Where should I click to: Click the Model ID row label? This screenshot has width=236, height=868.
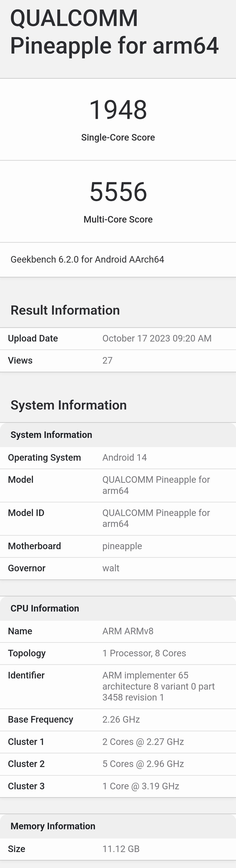(x=26, y=513)
